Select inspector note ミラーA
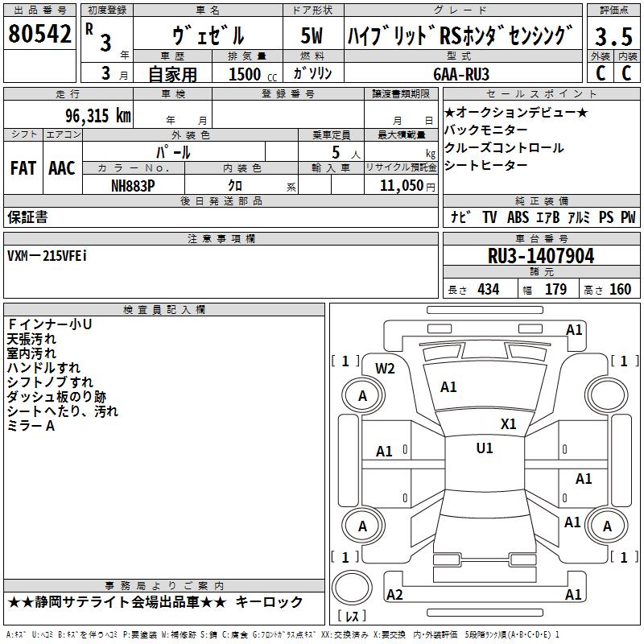This screenshot has width=644, height=644. pos(31,426)
